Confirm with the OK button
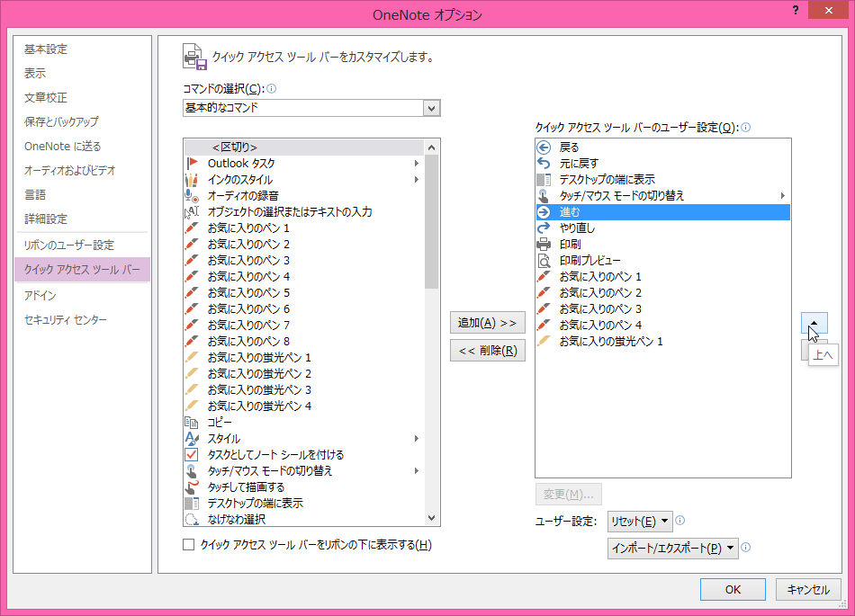This screenshot has height=616, width=855. 733,589
